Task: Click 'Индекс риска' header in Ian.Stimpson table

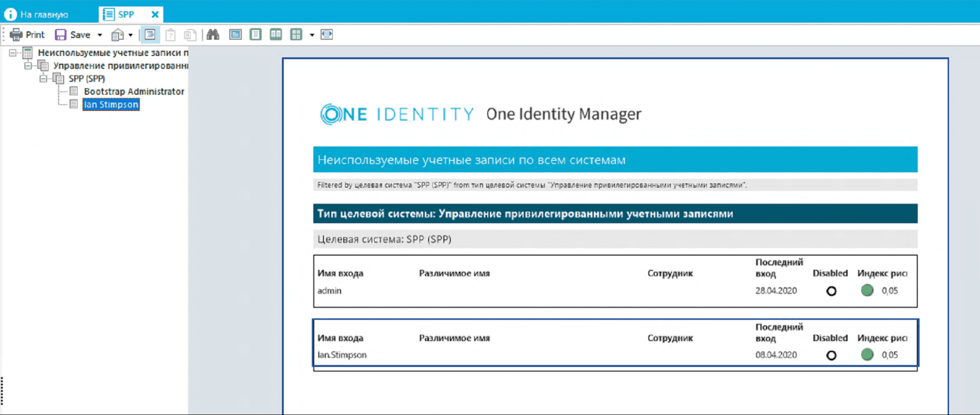Action: (x=882, y=338)
